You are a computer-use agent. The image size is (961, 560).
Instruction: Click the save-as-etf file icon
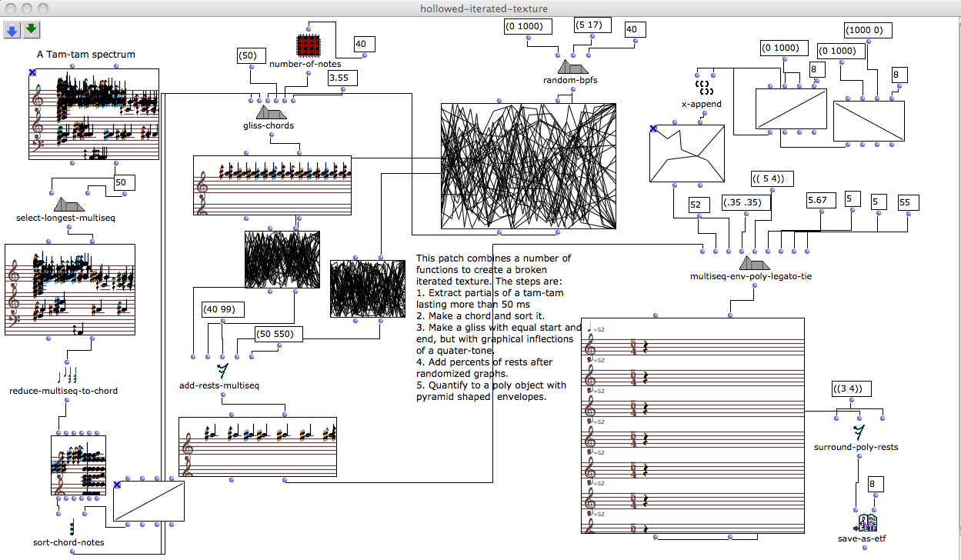[x=868, y=524]
